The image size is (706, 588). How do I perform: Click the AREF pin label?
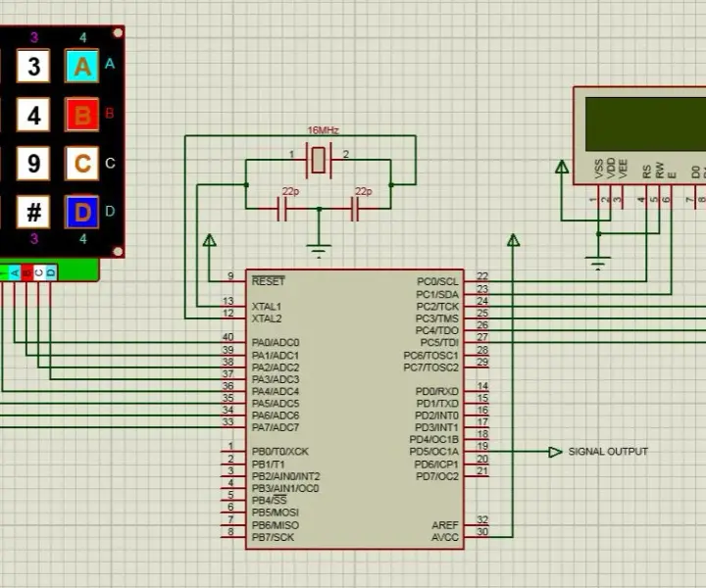pos(445,525)
